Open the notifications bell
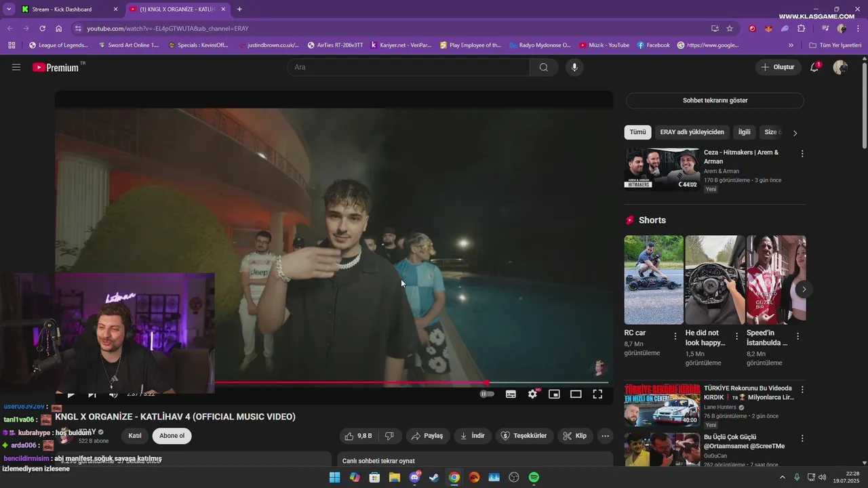868x488 pixels. coord(814,67)
